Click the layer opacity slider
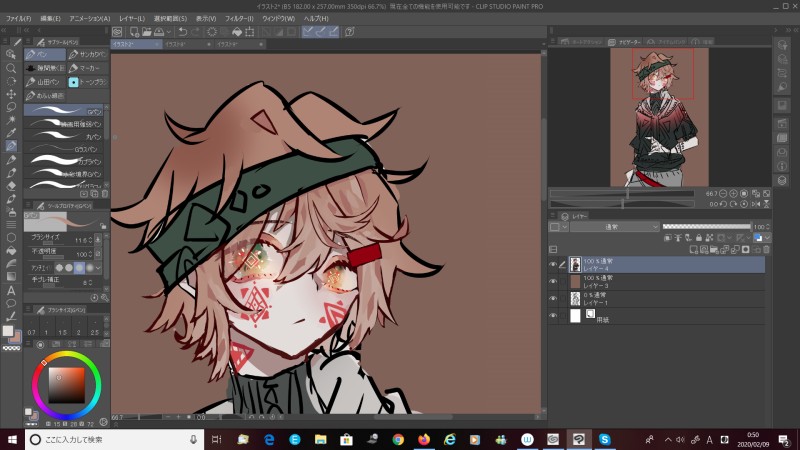The height and width of the screenshot is (450, 800). [x=707, y=227]
